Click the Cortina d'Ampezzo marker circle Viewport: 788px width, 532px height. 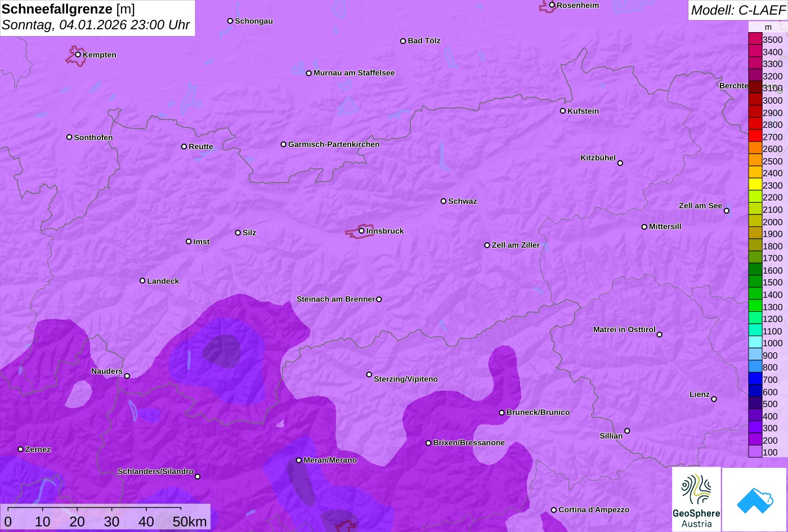(x=554, y=510)
